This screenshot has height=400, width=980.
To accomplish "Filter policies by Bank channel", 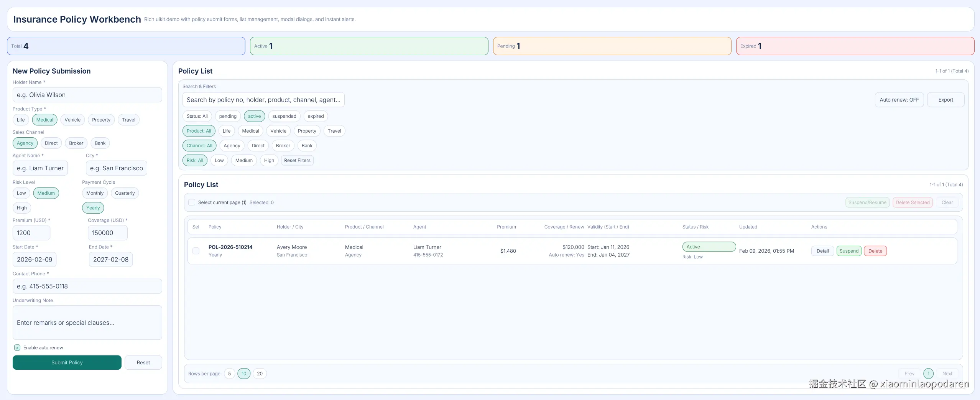I will (307, 146).
